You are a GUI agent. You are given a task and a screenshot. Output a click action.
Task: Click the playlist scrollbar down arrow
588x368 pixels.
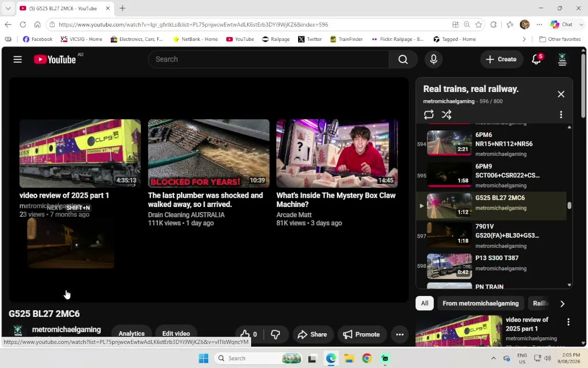569,285
